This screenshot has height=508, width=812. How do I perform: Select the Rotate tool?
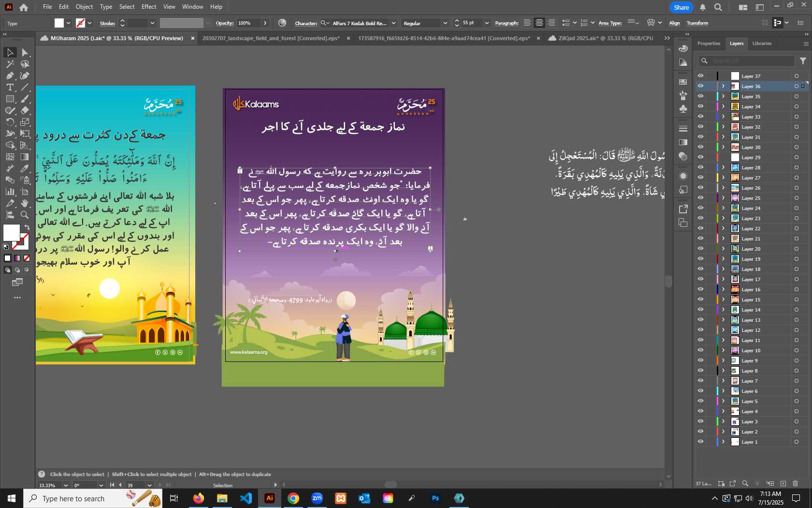tap(10, 122)
